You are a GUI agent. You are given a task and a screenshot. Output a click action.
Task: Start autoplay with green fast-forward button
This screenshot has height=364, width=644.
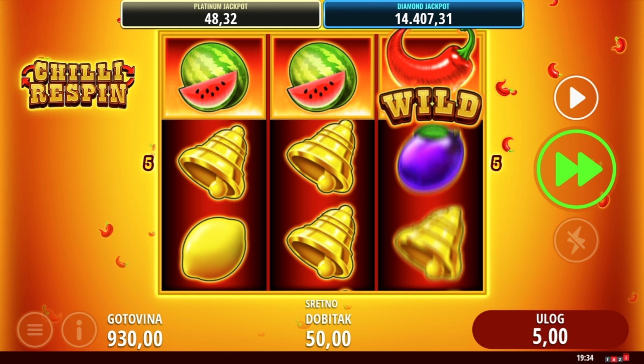(x=577, y=169)
